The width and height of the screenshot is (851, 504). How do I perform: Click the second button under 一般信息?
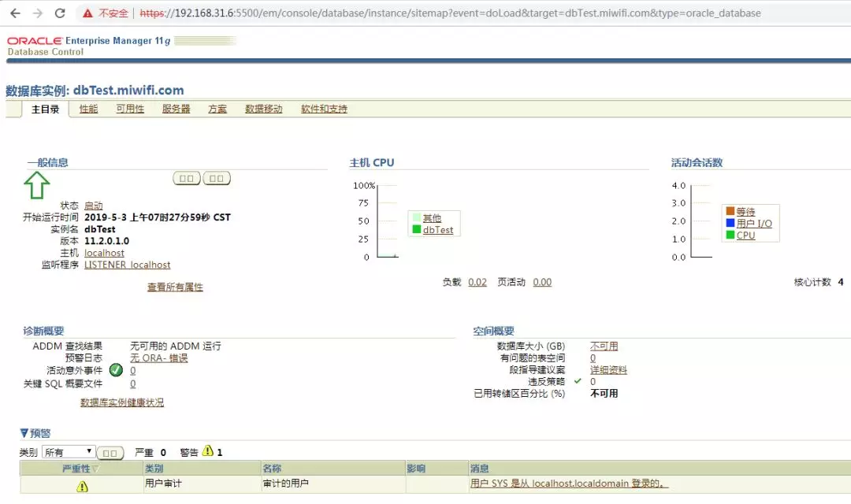tap(217, 179)
